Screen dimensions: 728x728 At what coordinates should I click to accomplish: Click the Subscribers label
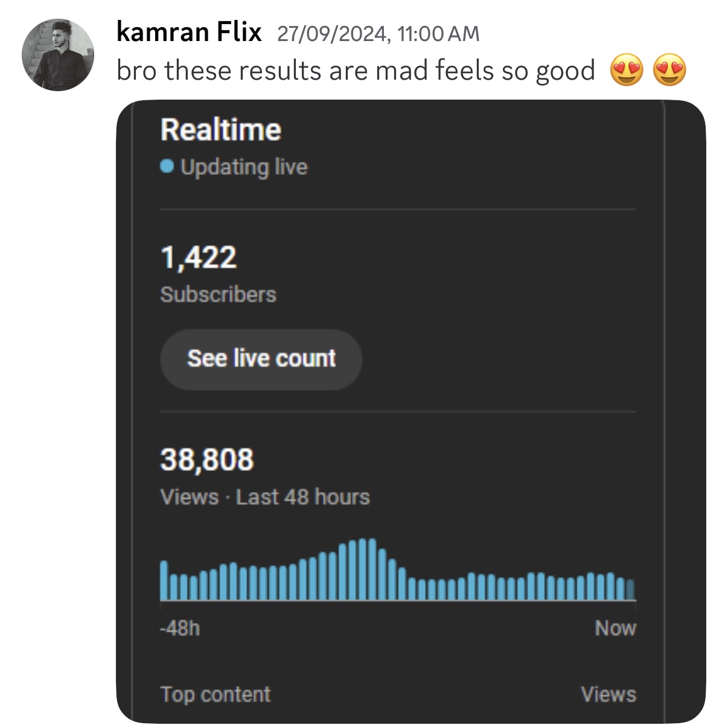218,295
